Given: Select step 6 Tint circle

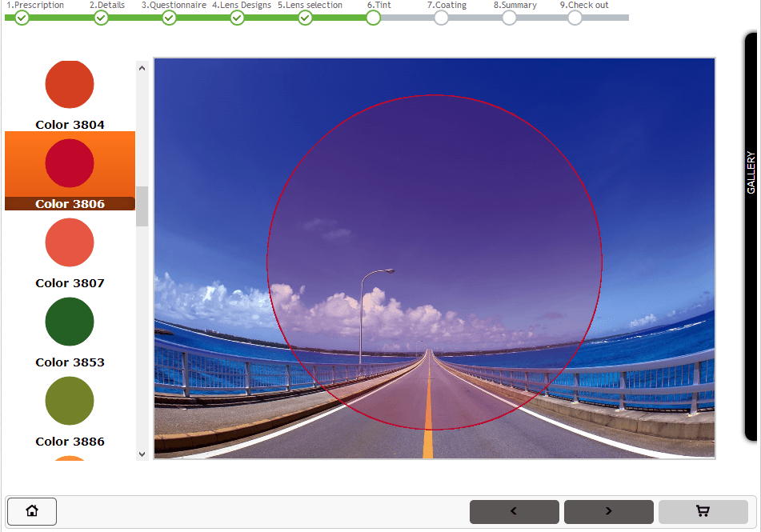Looking at the screenshot, I should point(373,18).
